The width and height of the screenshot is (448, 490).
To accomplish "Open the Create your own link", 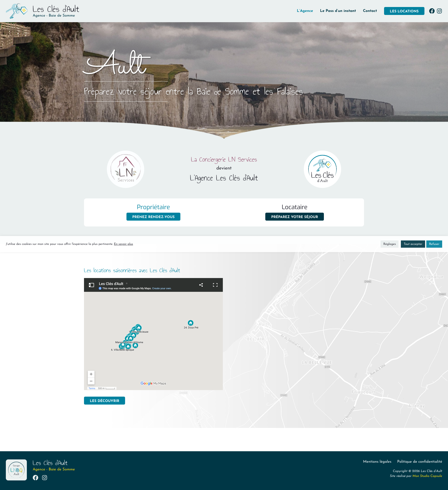I will pyautogui.click(x=162, y=289).
